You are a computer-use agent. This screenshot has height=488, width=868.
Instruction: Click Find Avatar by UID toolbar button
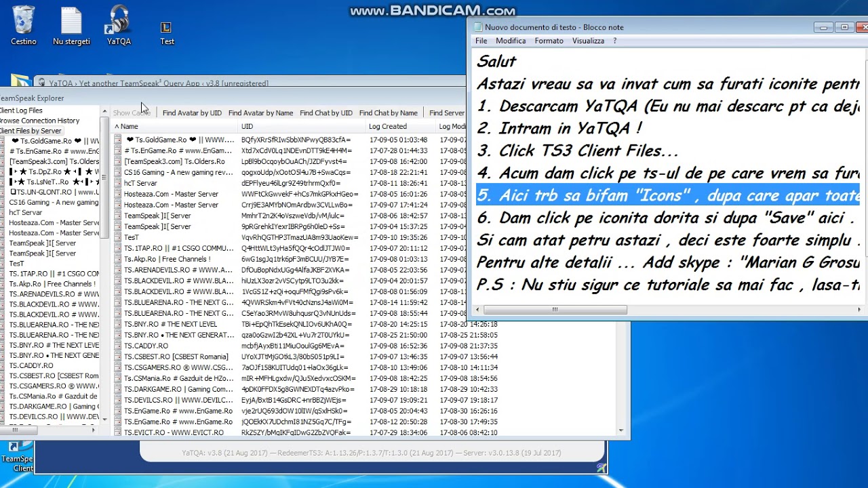coord(192,113)
